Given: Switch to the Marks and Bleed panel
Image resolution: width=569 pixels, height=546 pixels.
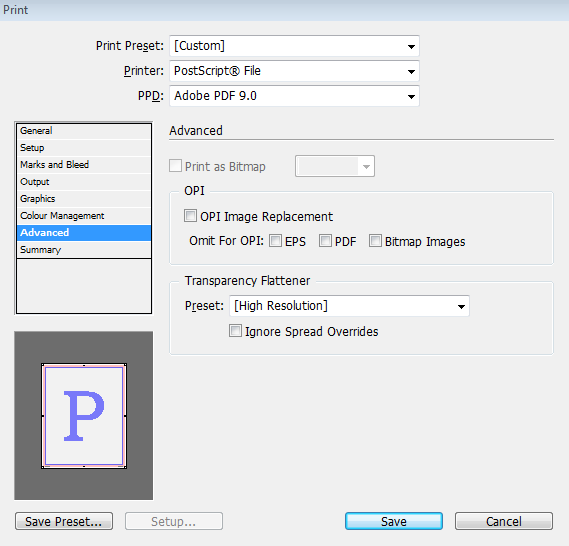Looking at the screenshot, I should pos(84,165).
